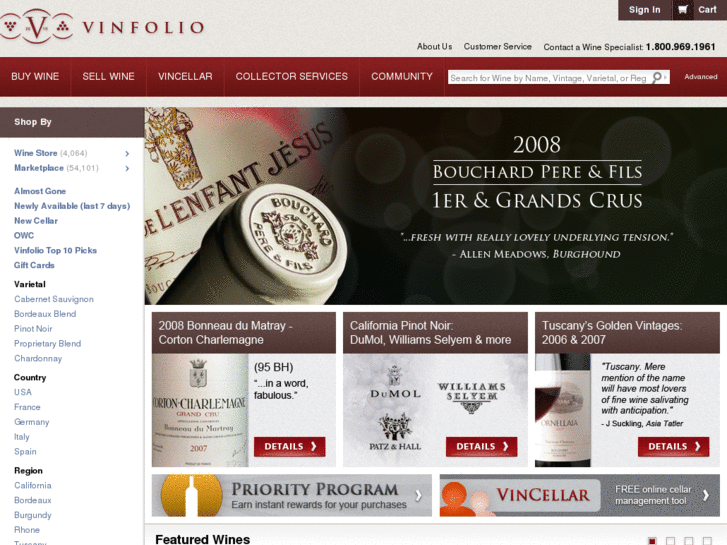This screenshot has width=727, height=545.
Task: Click the wine search input field
Action: [x=550, y=77]
